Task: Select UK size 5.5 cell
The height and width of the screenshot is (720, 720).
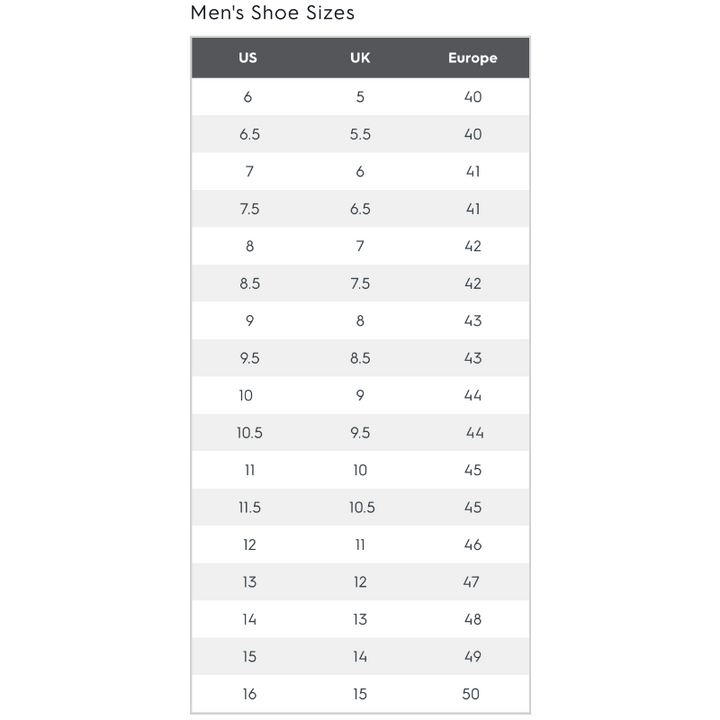Action: (x=360, y=134)
